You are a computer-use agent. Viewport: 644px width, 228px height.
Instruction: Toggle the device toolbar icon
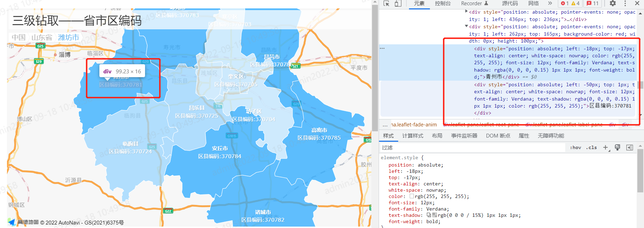(398, 3)
